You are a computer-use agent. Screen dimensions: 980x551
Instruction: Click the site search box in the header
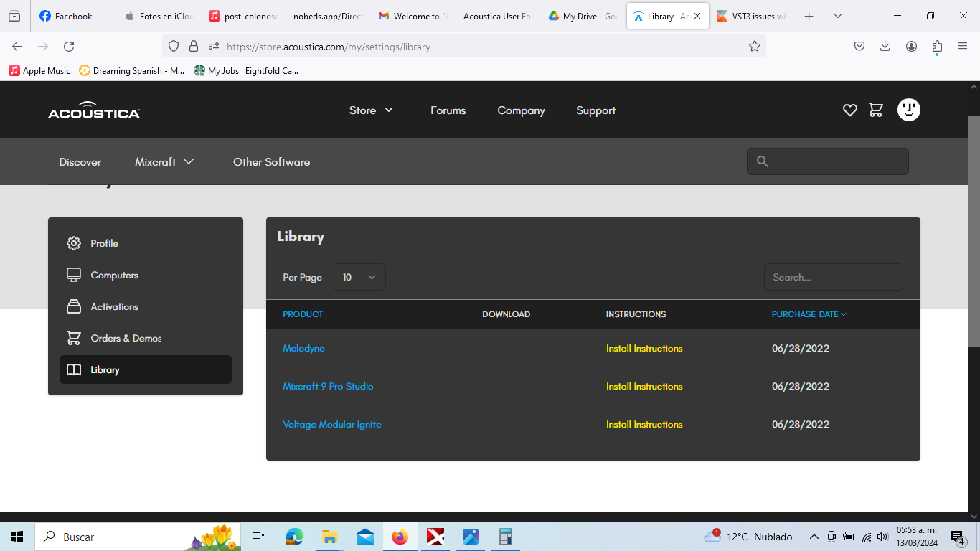point(828,161)
